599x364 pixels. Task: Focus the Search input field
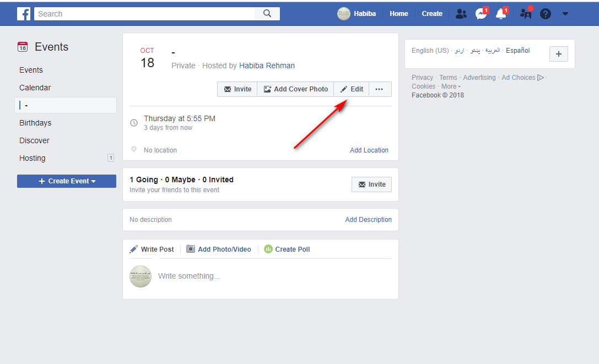[x=144, y=14]
